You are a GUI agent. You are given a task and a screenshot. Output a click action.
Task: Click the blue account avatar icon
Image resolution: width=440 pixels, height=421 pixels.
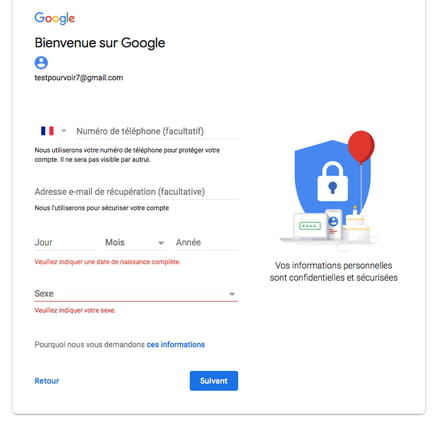click(x=41, y=62)
